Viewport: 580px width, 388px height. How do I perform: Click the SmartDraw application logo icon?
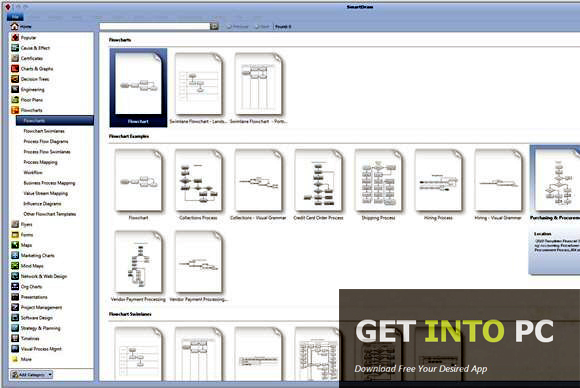point(8,7)
